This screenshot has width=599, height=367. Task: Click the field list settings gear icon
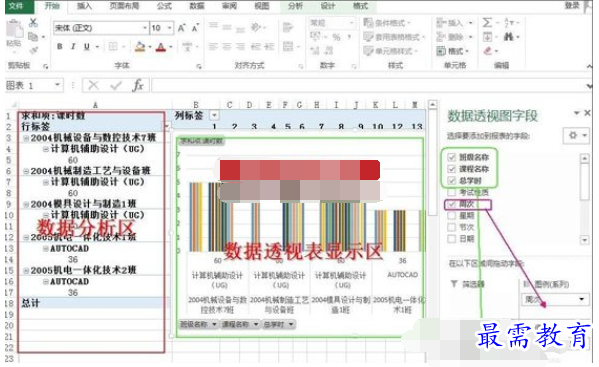click(x=573, y=135)
